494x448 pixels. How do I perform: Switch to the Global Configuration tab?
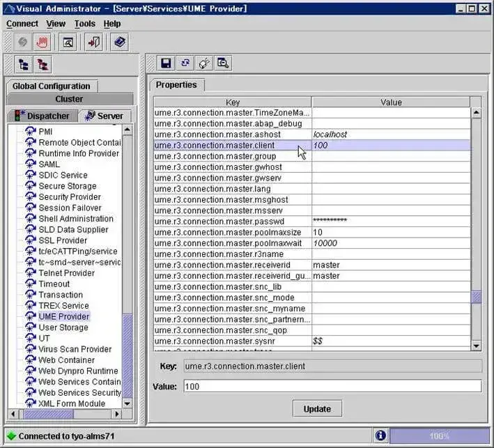coord(52,86)
